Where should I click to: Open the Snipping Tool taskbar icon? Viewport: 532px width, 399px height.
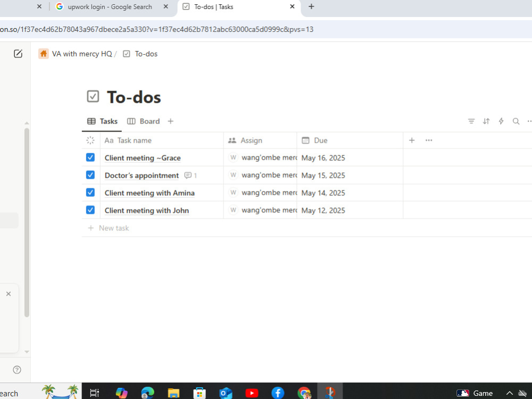point(330,392)
